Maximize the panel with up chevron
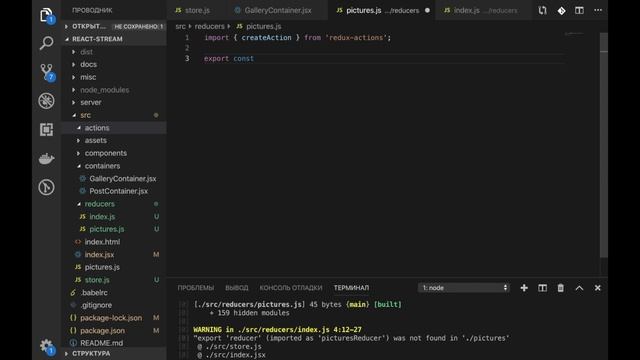Screen dimensions: 640x360 [x=579, y=288]
